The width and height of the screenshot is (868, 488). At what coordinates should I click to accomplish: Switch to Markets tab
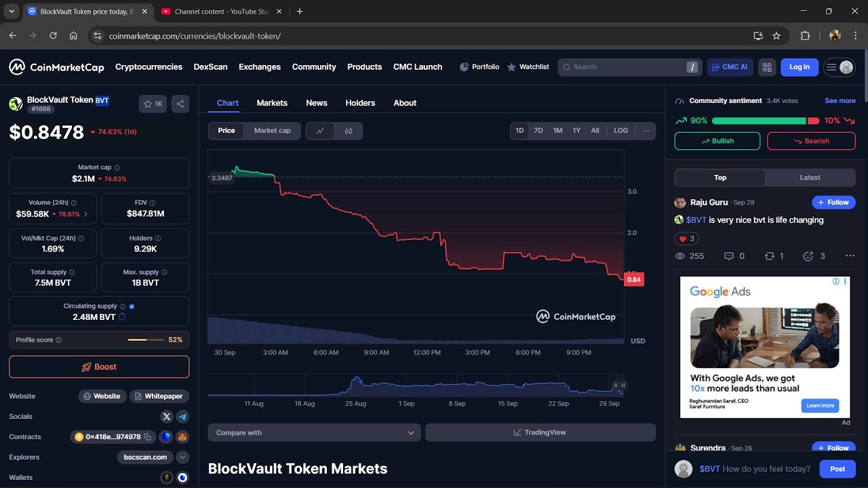(272, 103)
